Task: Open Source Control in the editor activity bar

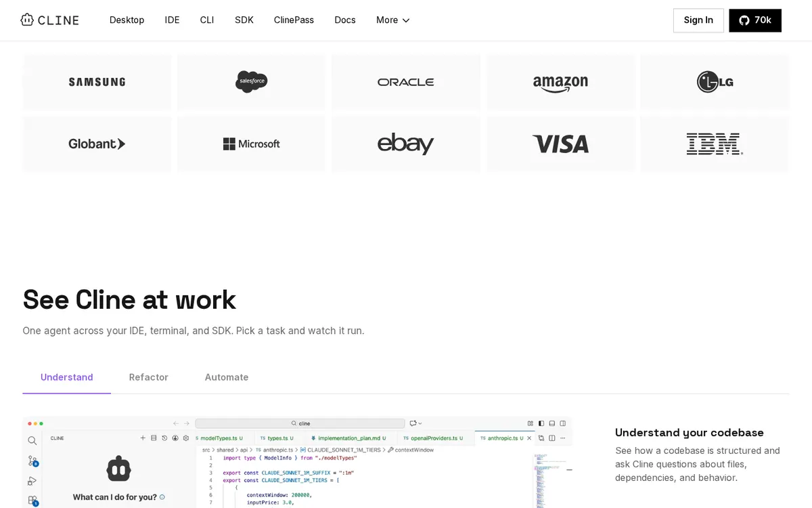Action: click(x=32, y=461)
